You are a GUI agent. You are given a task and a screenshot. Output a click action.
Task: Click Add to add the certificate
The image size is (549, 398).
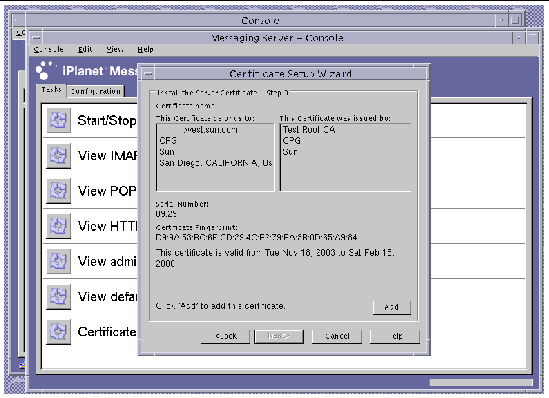[x=391, y=307]
